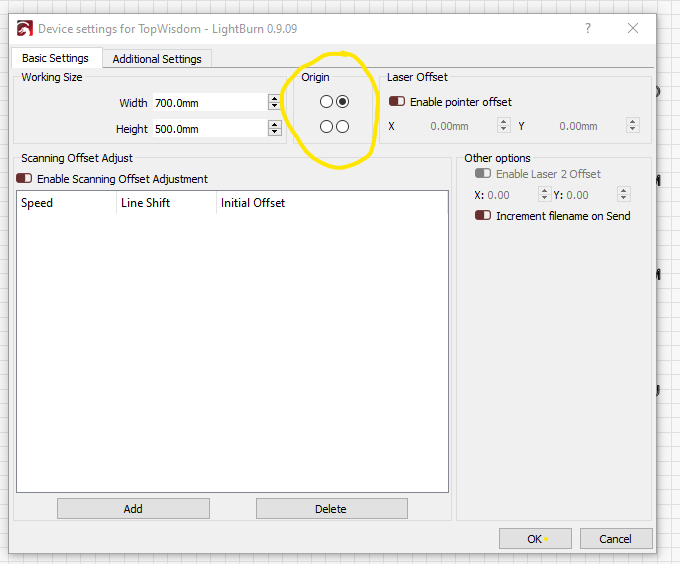The image size is (680, 564).
Task: Increase Laser Offset X value
Action: [503, 122]
